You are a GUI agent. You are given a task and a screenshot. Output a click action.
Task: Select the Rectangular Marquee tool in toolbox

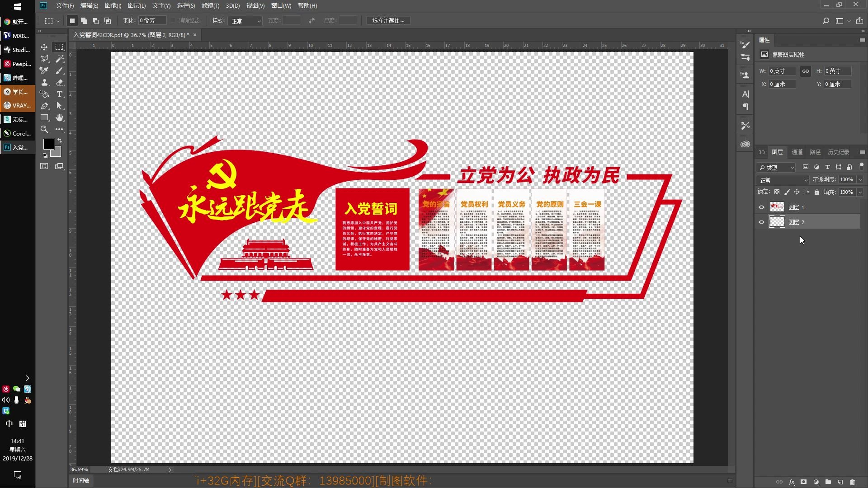59,47
